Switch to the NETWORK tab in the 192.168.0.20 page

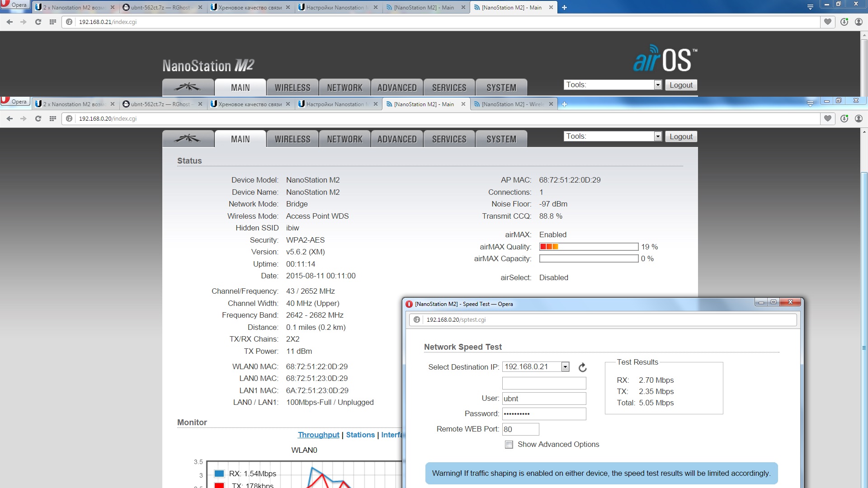coord(344,139)
